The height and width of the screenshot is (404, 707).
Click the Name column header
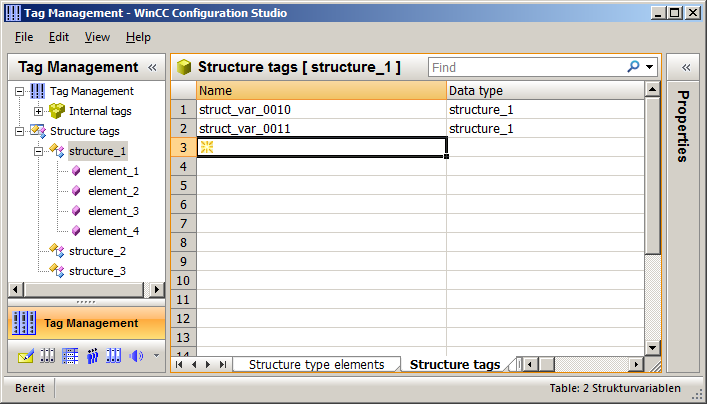pyautogui.click(x=320, y=91)
